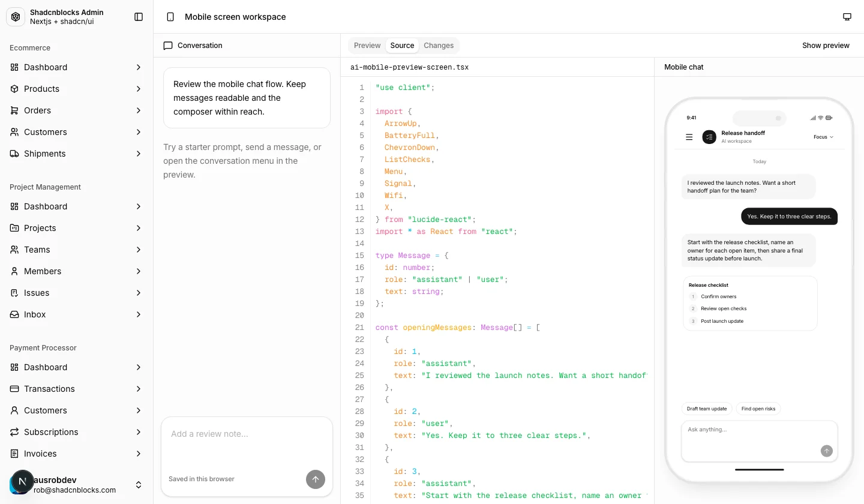This screenshot has width=864, height=504.
Task: Expand the Subscriptions chevron
Action: click(139, 432)
